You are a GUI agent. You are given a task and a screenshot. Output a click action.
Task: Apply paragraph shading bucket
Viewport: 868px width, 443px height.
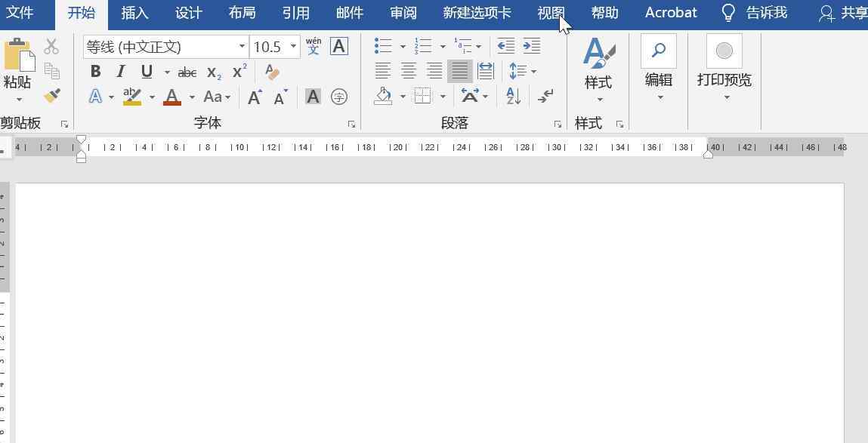[x=383, y=97]
